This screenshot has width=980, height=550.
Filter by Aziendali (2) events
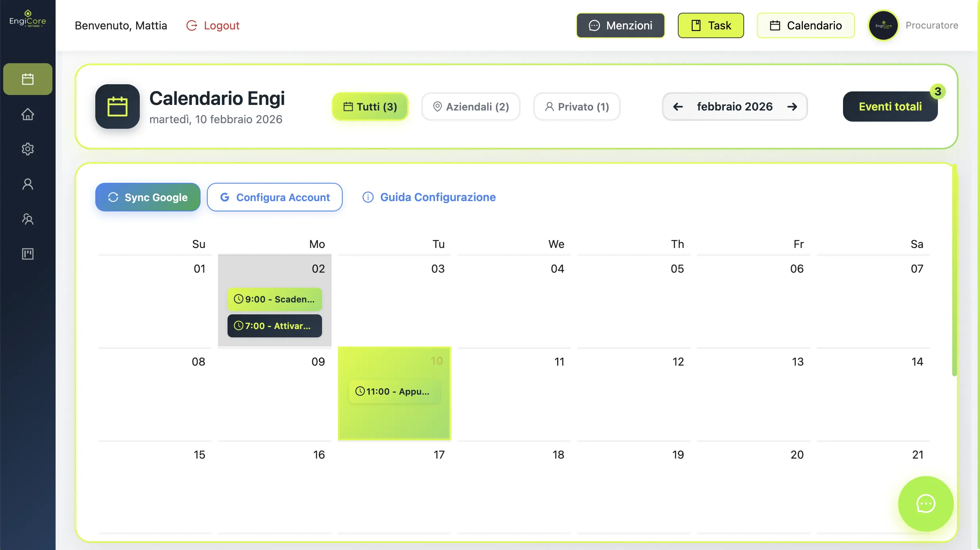[471, 107]
